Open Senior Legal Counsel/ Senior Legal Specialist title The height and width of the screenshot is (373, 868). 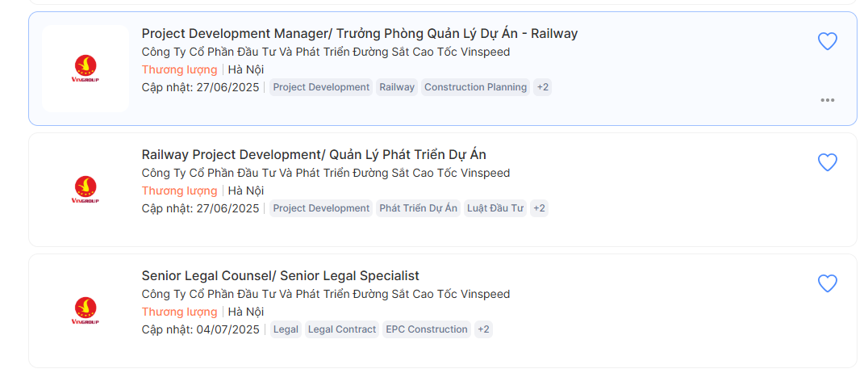[280, 275]
